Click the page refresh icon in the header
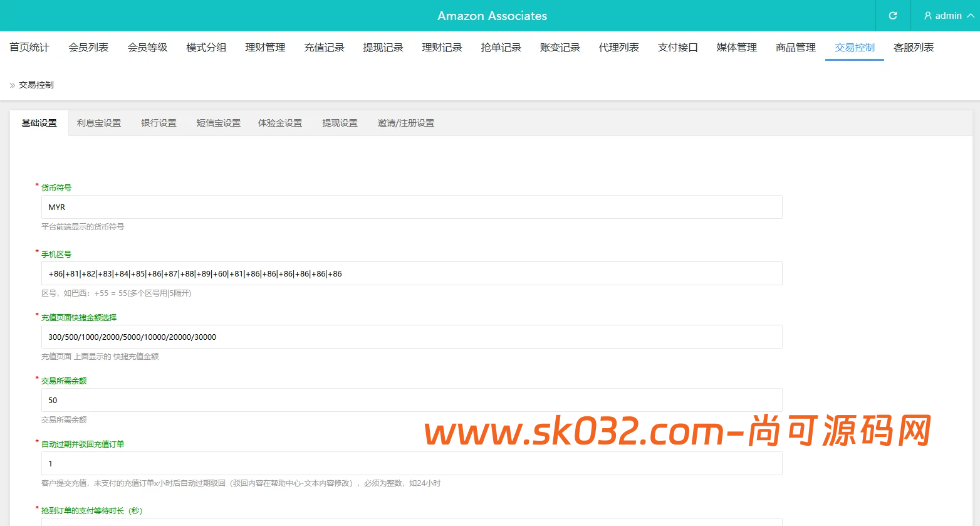 tap(892, 16)
